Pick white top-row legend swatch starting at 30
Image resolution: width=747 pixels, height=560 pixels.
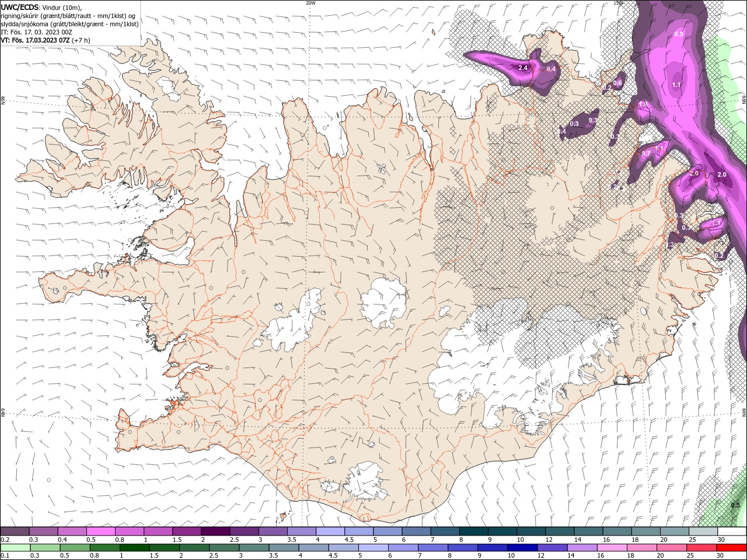(x=732, y=531)
